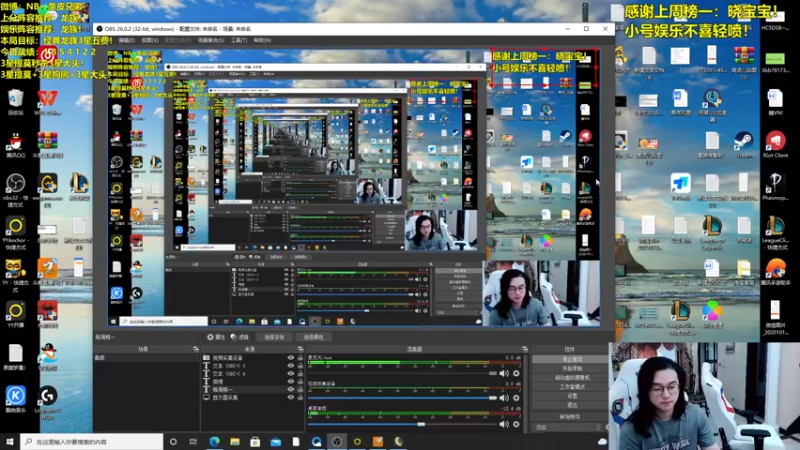Pop out the Audio Mixer dock icon
800x450 pixels.
[x=524, y=349]
